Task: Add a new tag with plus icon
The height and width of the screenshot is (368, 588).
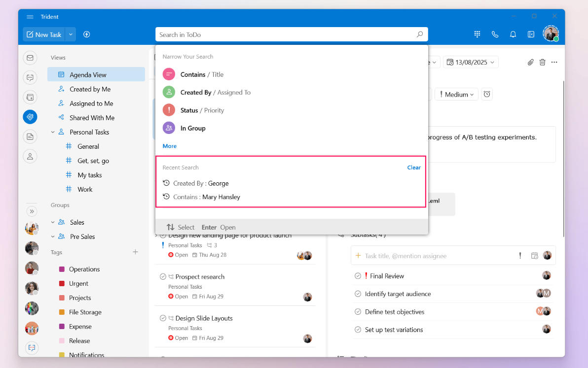Action: 135,252
